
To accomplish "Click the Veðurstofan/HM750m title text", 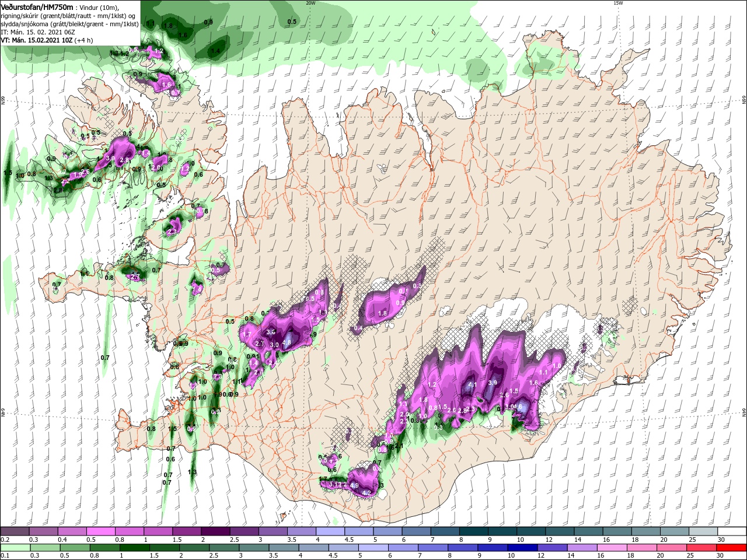I will point(37,6).
